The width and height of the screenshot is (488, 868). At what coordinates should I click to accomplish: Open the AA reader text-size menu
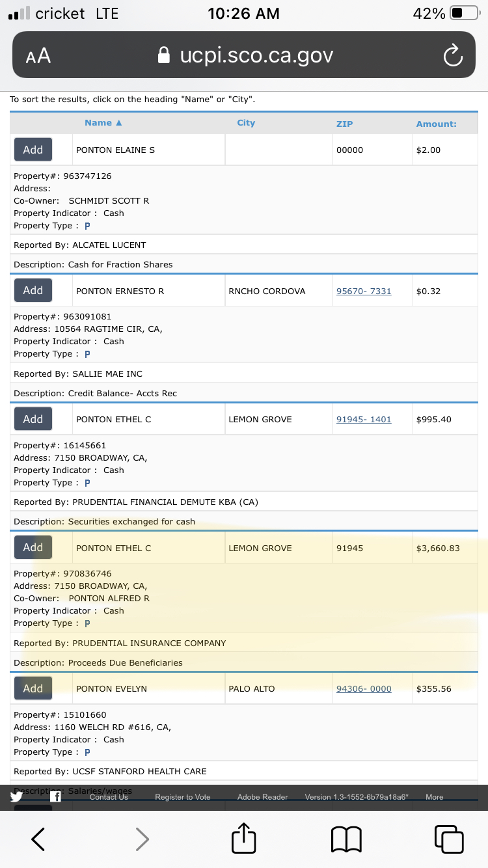[38, 56]
